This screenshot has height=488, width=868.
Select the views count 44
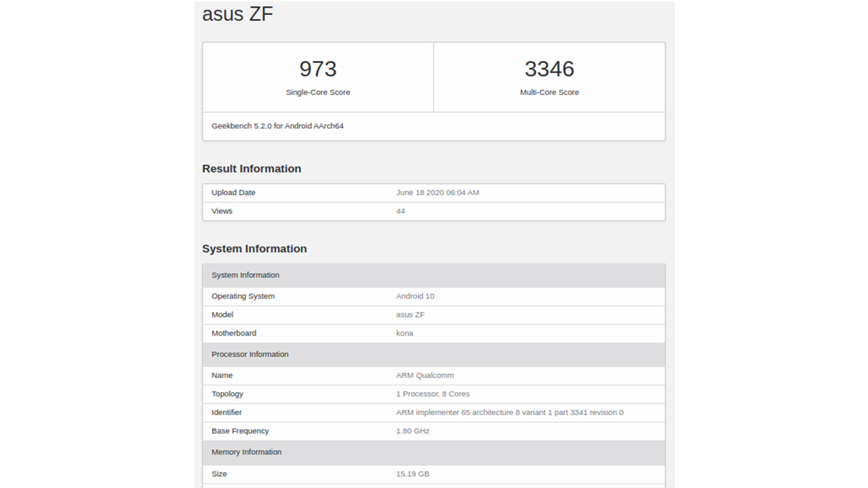click(x=401, y=211)
